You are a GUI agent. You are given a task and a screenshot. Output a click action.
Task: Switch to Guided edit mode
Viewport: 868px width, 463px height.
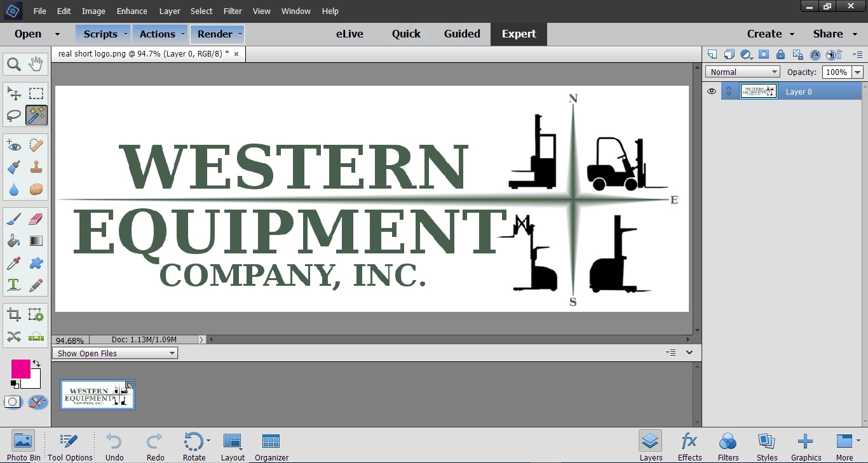pos(462,34)
